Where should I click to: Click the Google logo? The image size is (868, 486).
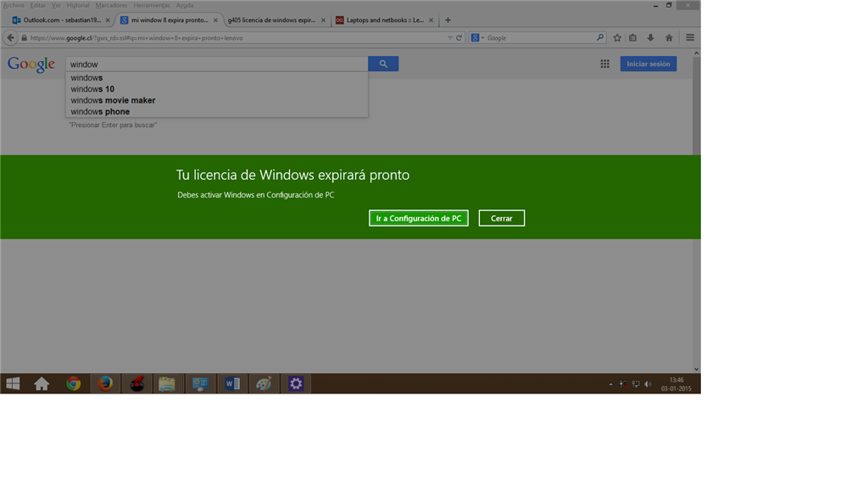pos(31,64)
